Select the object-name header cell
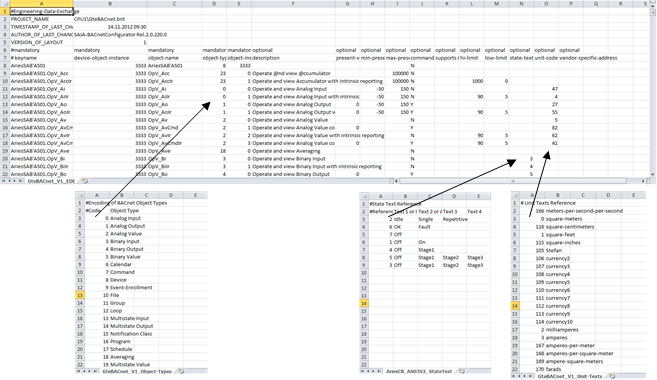The image size is (657, 380). pos(174,58)
